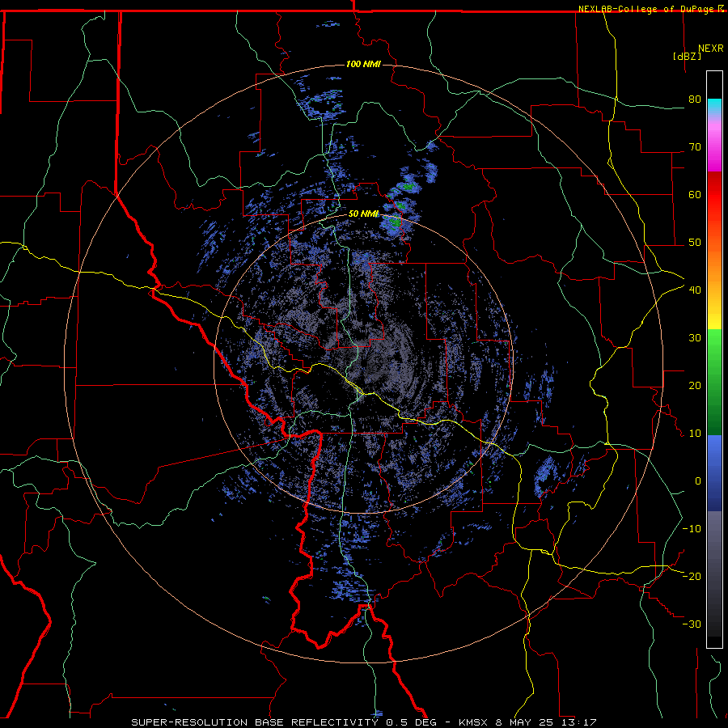Click the 50 NMI range ring label

[x=363, y=214]
